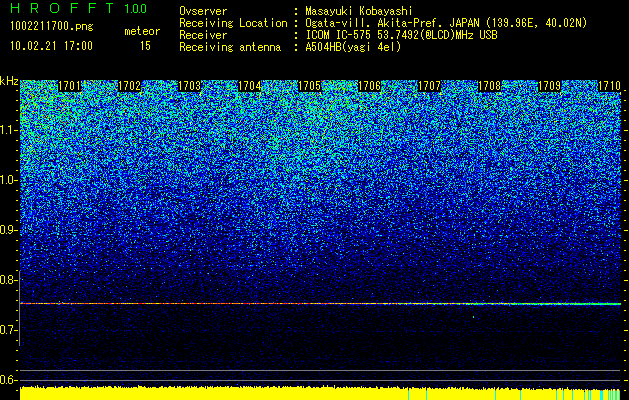Click the file name 1002211700.png

click(x=52, y=26)
